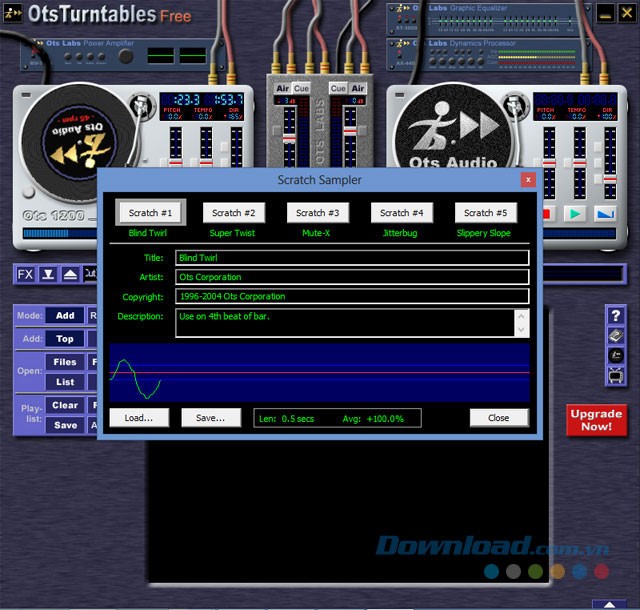Click the Upgrade Now! button
Image resolution: width=640 pixels, height=610 pixels.
pyautogui.click(x=596, y=420)
